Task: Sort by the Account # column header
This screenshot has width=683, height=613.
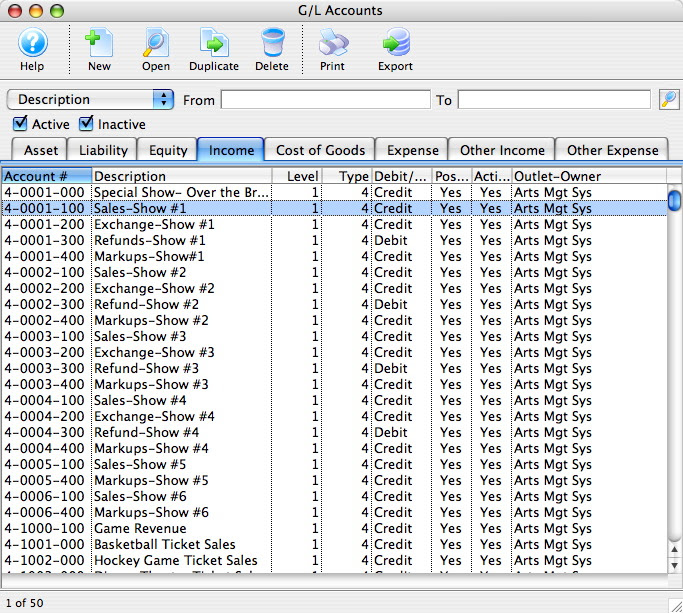Action: 47,176
